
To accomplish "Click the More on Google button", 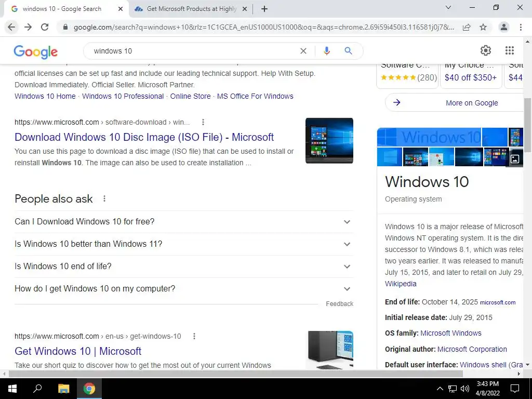I will tap(455, 102).
